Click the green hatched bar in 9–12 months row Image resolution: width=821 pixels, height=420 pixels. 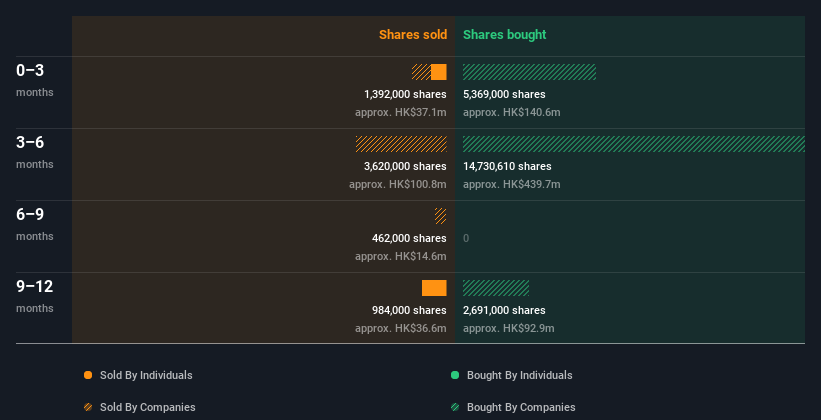click(496, 288)
